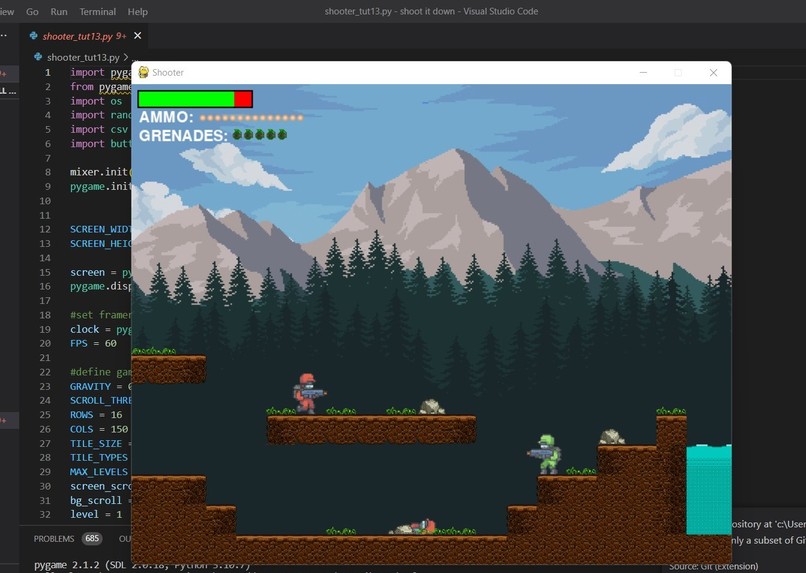
Task: Click the 'level = 1' code line
Action: 96,514
